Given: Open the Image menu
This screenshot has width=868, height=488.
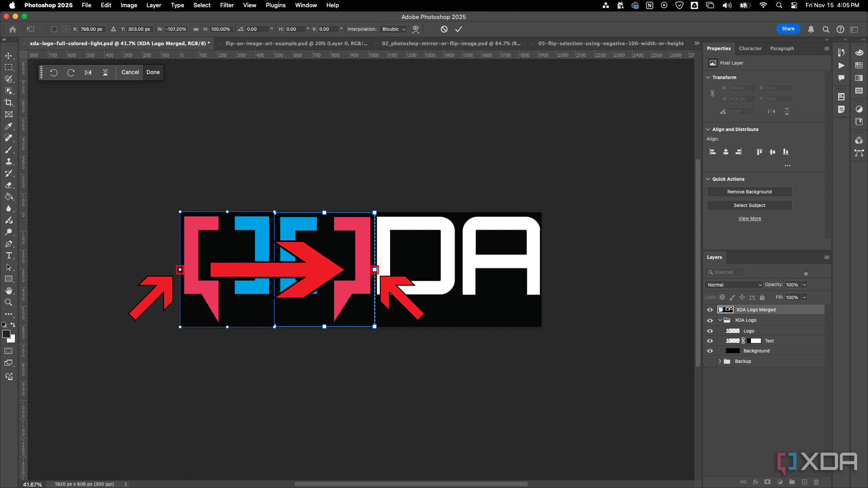Looking at the screenshot, I should pyautogui.click(x=129, y=5).
